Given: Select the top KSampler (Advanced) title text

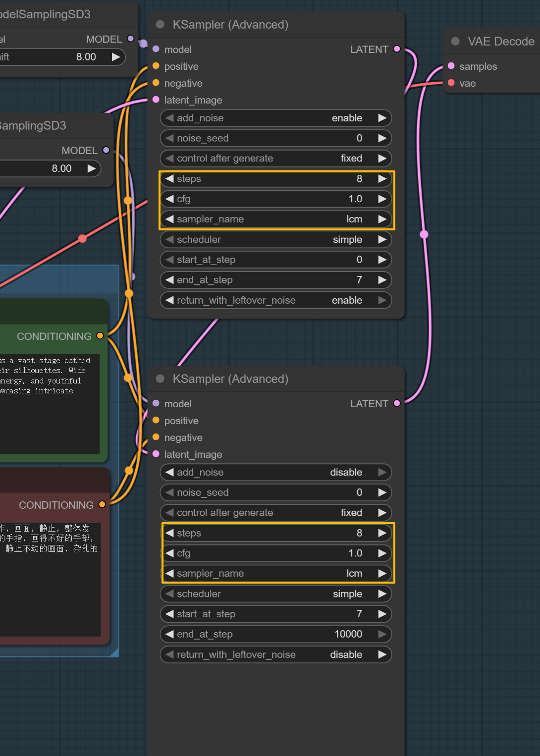Looking at the screenshot, I should [x=230, y=25].
